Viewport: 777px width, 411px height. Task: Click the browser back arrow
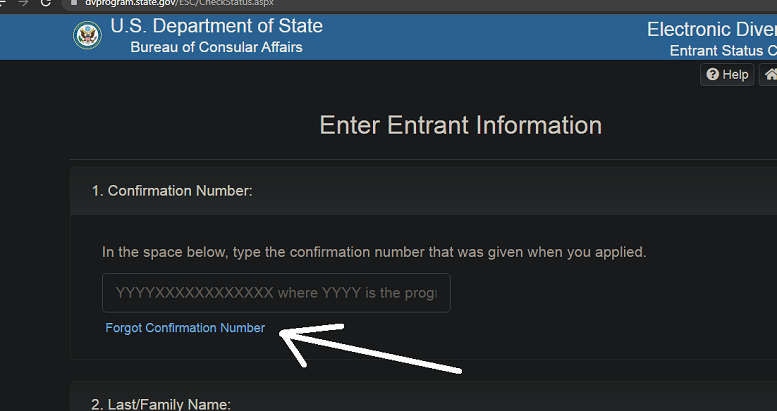pyautogui.click(x=2, y=2)
